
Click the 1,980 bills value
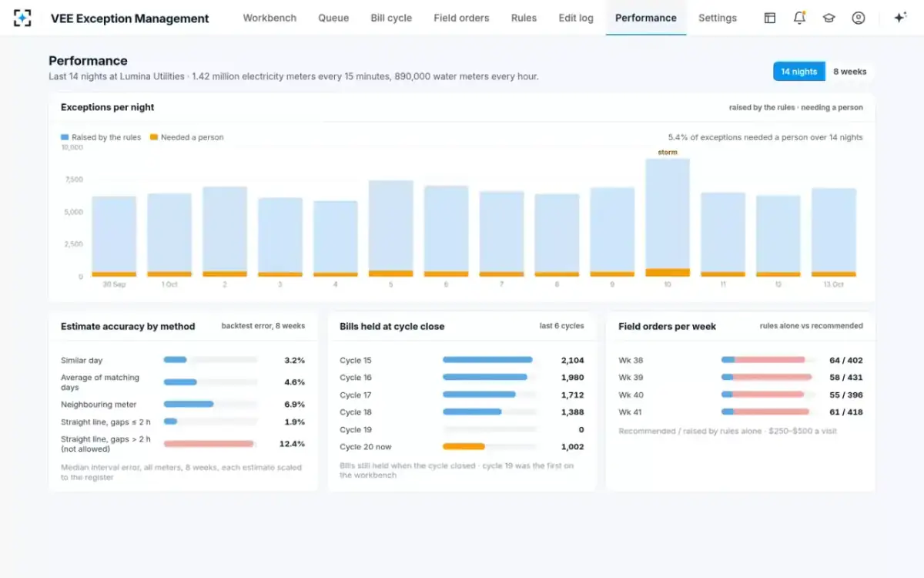pyautogui.click(x=572, y=378)
